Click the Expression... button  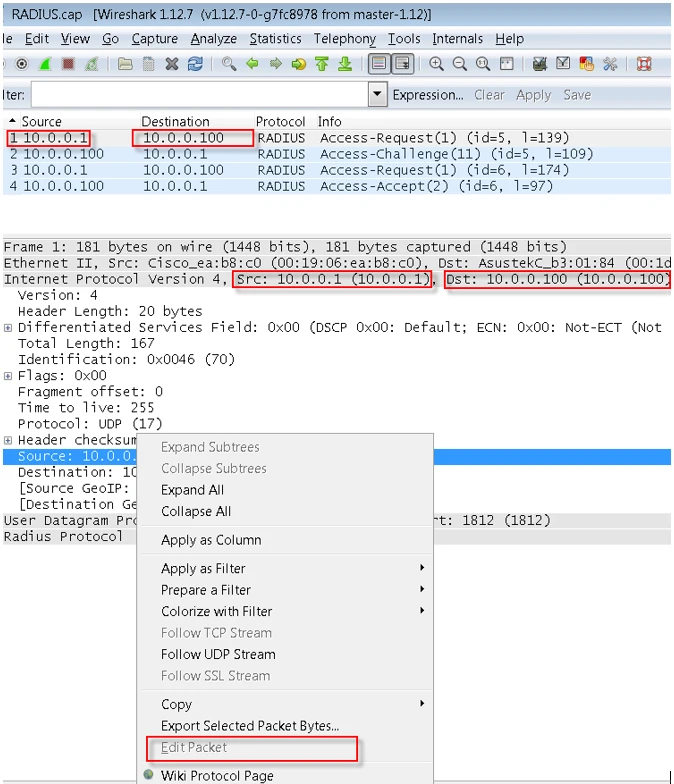tap(427, 95)
